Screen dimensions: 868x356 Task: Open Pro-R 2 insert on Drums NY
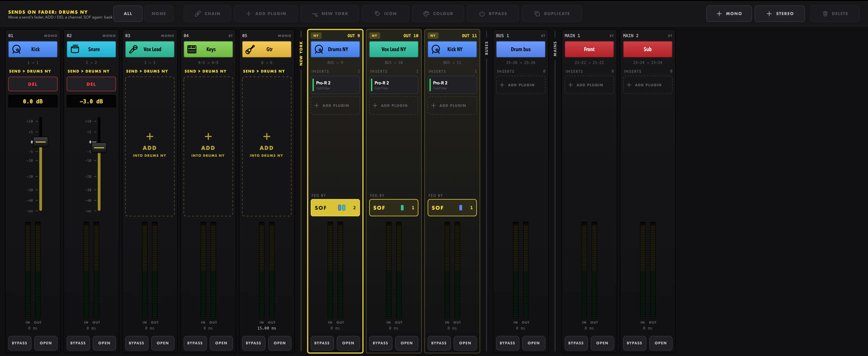[x=335, y=85]
